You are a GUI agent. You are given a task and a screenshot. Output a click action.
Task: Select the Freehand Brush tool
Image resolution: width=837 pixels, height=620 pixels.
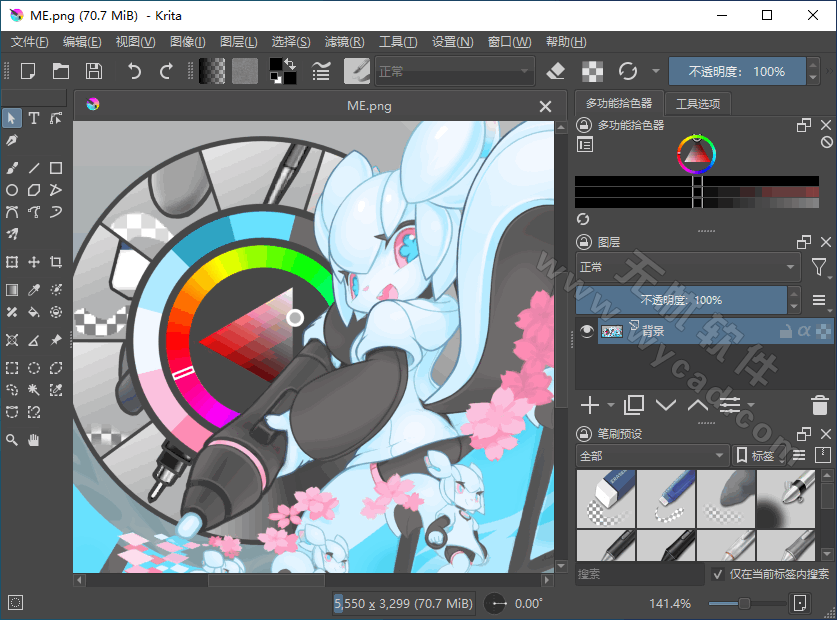pos(12,168)
